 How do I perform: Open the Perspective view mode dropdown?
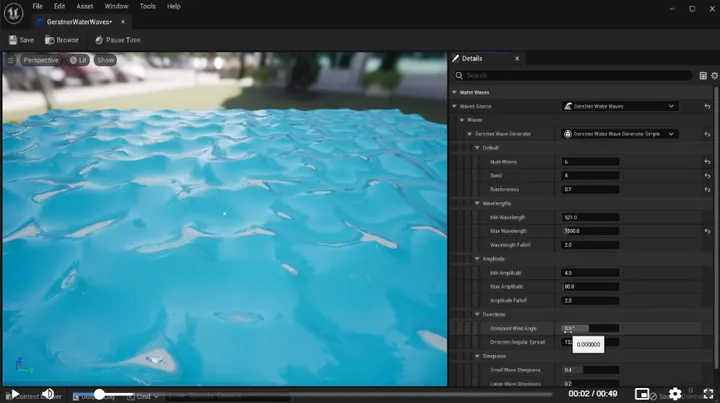[41, 60]
